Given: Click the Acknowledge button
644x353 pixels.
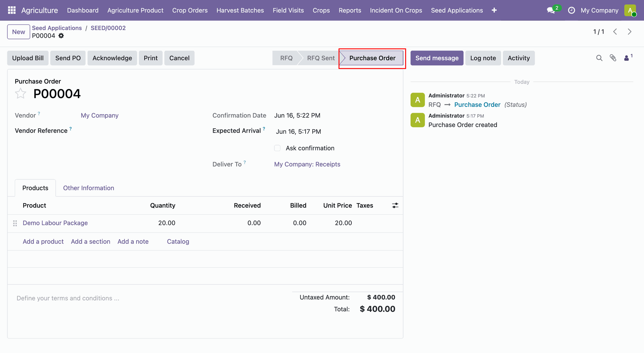Looking at the screenshot, I should click(112, 58).
